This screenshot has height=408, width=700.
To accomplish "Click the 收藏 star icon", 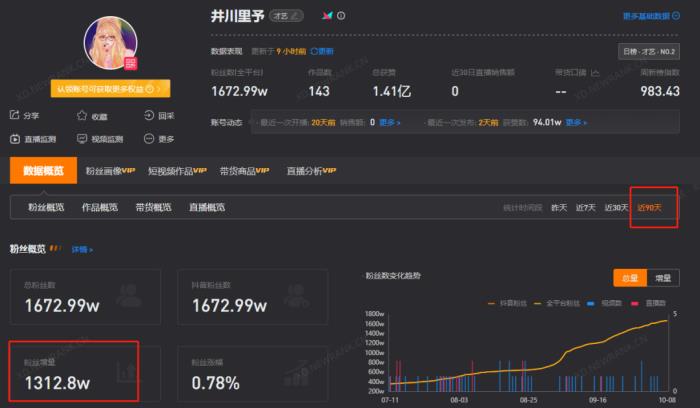I will point(82,117).
